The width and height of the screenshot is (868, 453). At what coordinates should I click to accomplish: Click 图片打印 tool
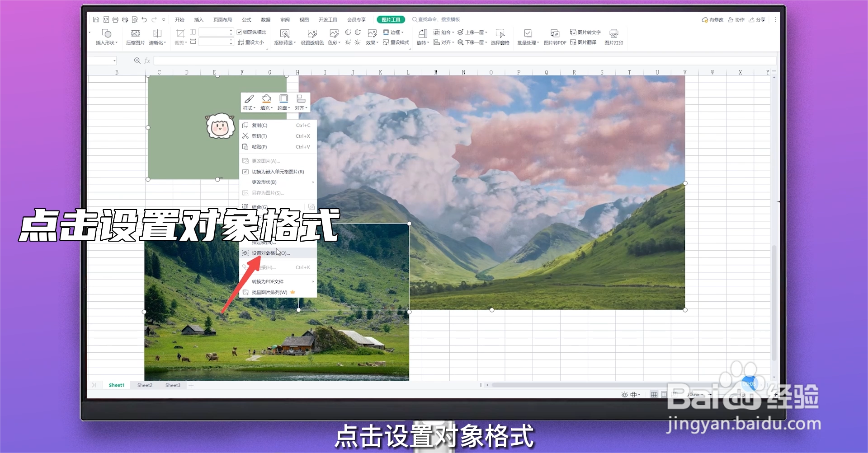tap(613, 37)
